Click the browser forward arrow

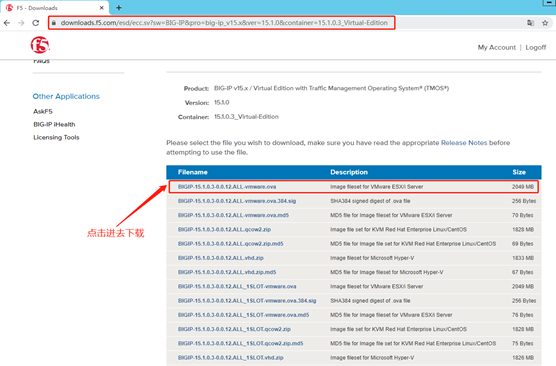21,23
